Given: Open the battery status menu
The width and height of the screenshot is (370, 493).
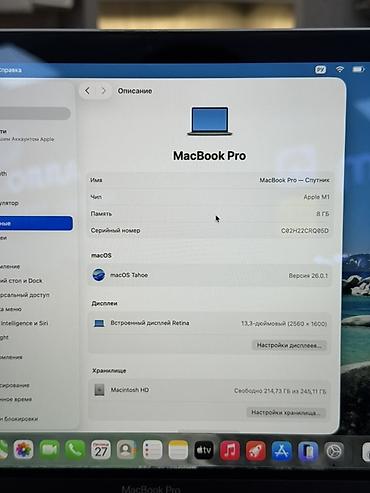Looking at the screenshot, I should (x=358, y=69).
